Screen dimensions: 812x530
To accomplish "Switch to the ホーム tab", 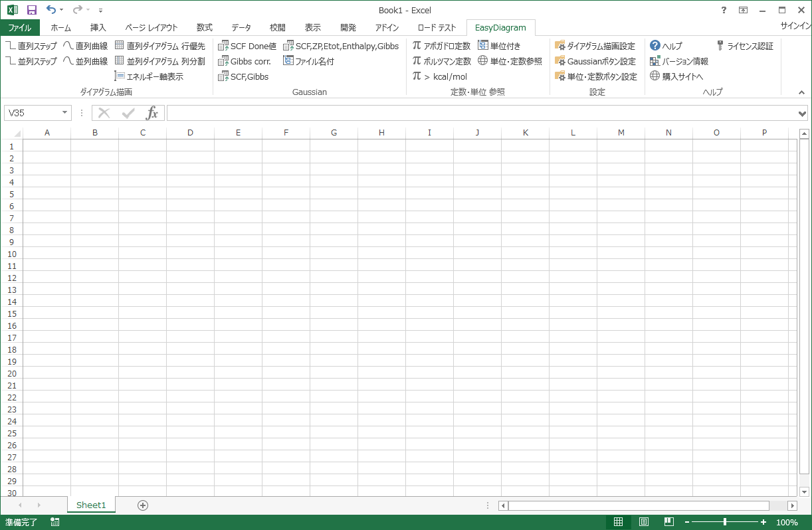I will [60, 28].
